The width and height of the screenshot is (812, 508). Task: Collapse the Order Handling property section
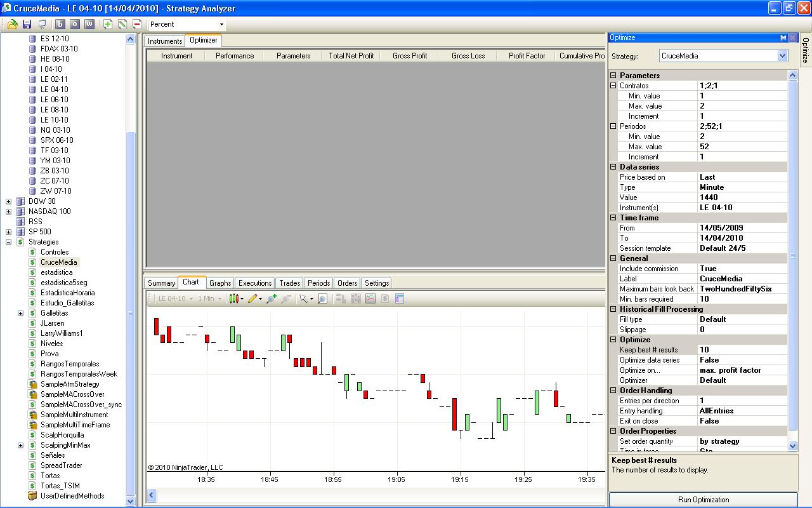coord(613,391)
